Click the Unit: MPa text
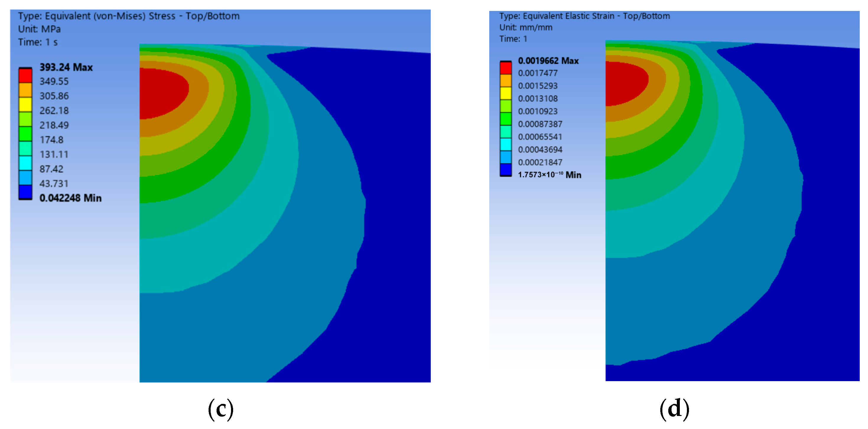Screen dimensions: 868x429 click(39, 29)
